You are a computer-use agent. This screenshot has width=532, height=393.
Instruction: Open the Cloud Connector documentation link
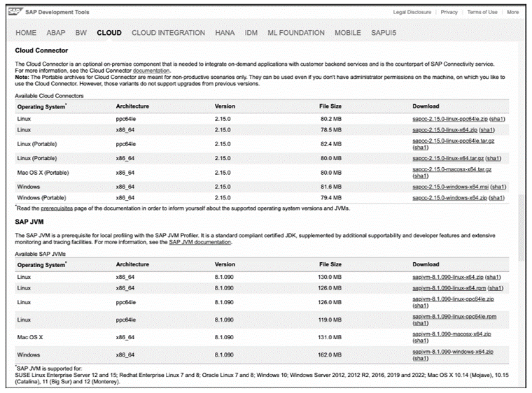tap(151, 71)
